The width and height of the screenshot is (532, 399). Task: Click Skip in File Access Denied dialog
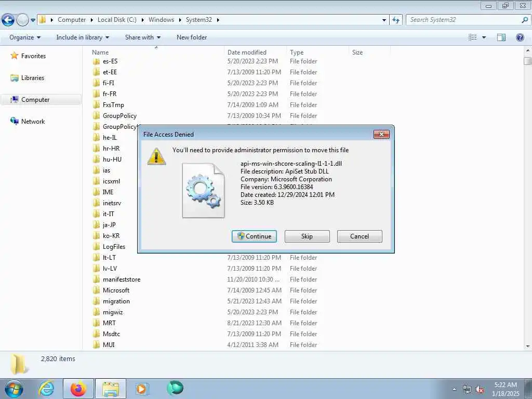pyautogui.click(x=307, y=236)
